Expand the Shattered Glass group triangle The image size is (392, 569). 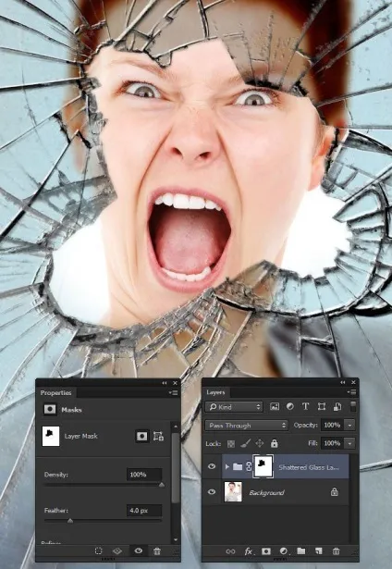pos(227,466)
